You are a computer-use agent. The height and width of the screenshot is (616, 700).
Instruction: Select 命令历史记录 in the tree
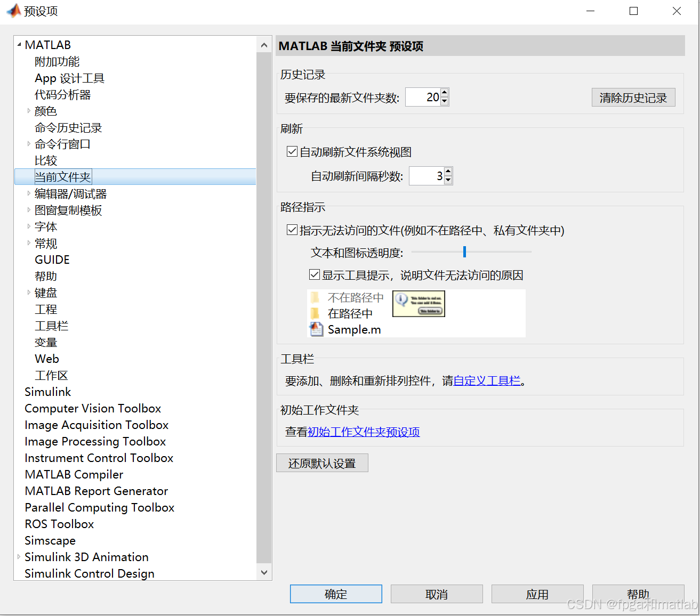click(68, 127)
